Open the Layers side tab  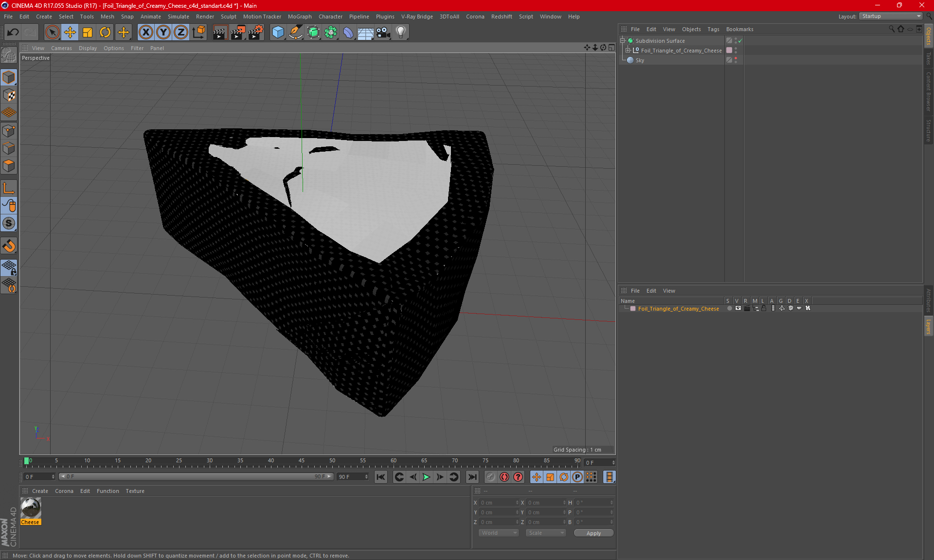click(x=929, y=326)
